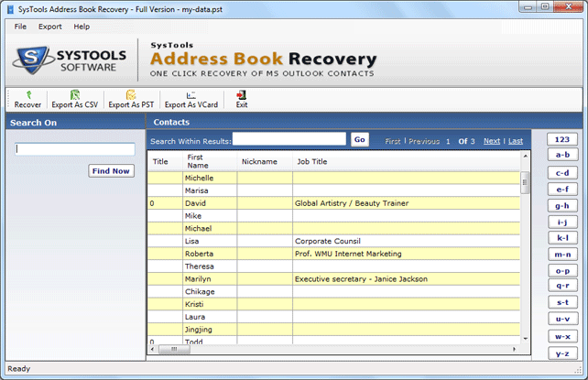Open the Help menu
This screenshot has height=380, width=588.
(82, 27)
